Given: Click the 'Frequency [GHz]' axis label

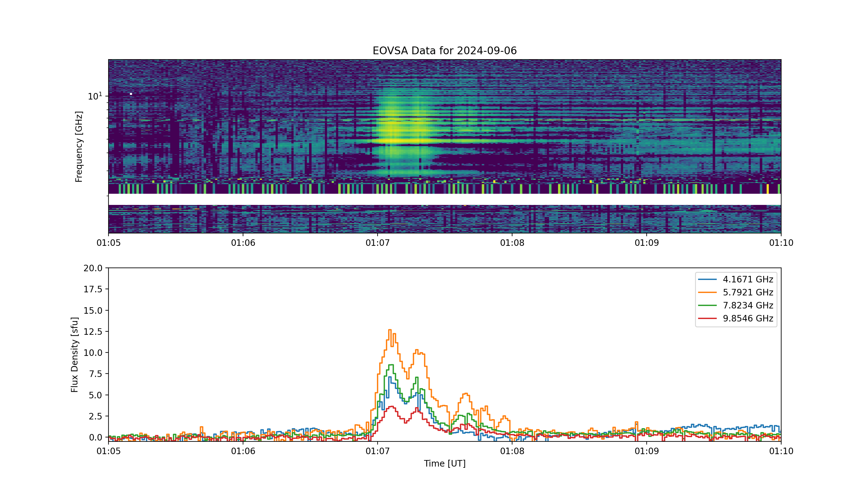Looking at the screenshot, I should pos(79,147).
